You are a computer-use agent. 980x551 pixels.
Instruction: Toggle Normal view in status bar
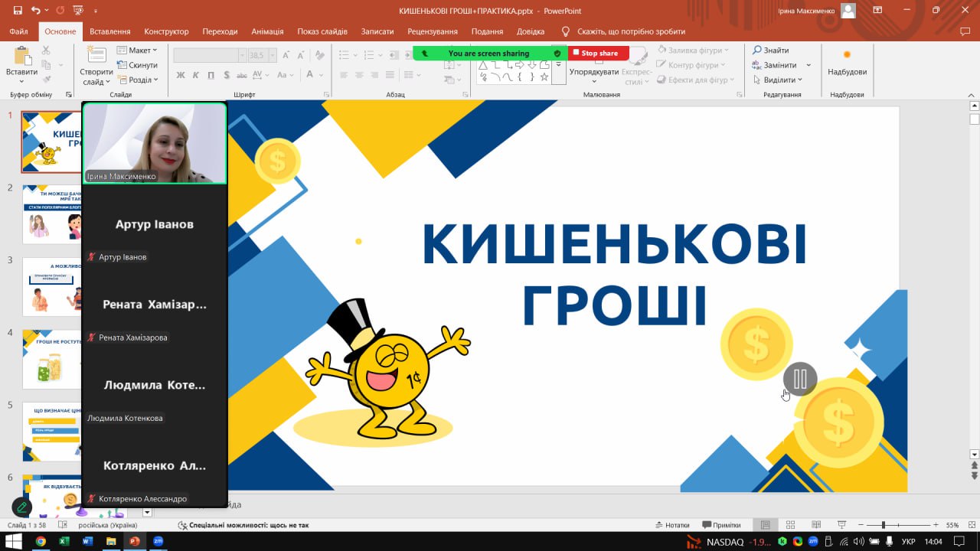[765, 525]
